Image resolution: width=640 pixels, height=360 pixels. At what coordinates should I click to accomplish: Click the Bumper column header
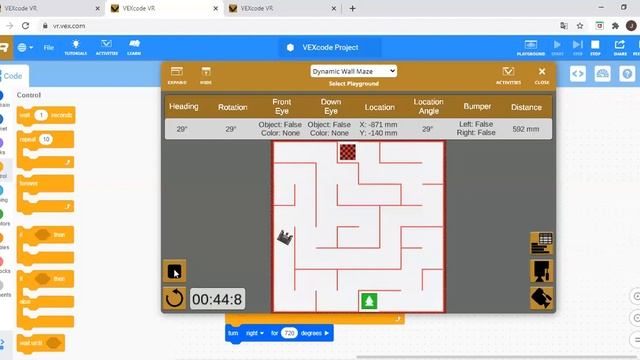tap(477, 106)
